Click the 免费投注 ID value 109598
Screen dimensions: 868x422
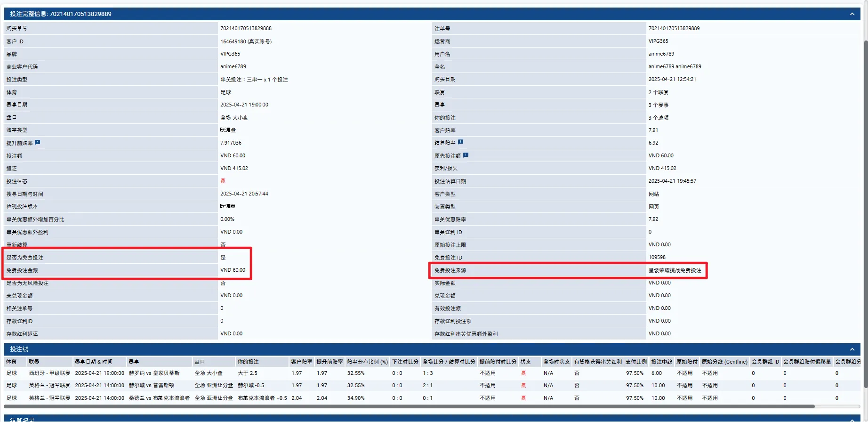pyautogui.click(x=657, y=257)
